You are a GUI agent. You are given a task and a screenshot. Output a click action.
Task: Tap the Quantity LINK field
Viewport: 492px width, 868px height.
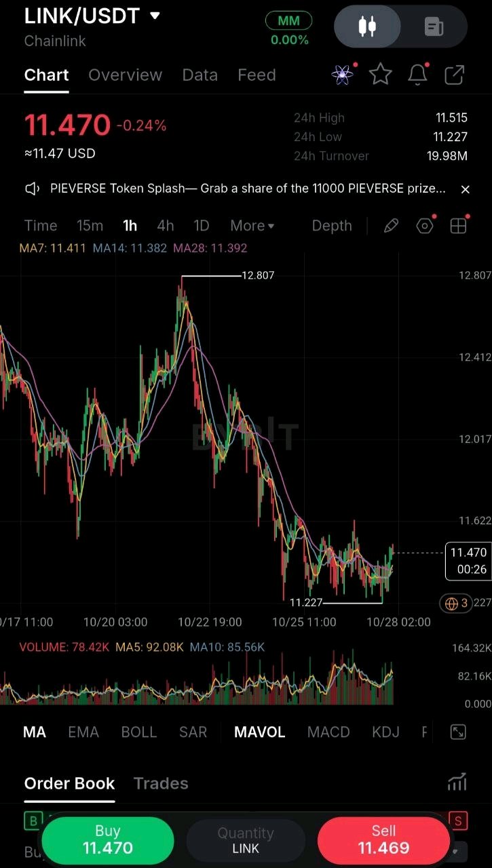pyautogui.click(x=246, y=840)
